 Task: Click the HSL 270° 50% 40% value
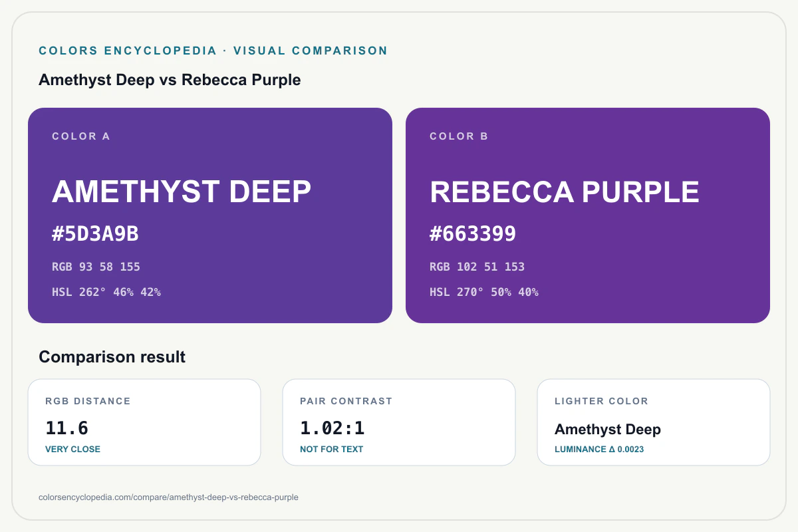pos(484,292)
